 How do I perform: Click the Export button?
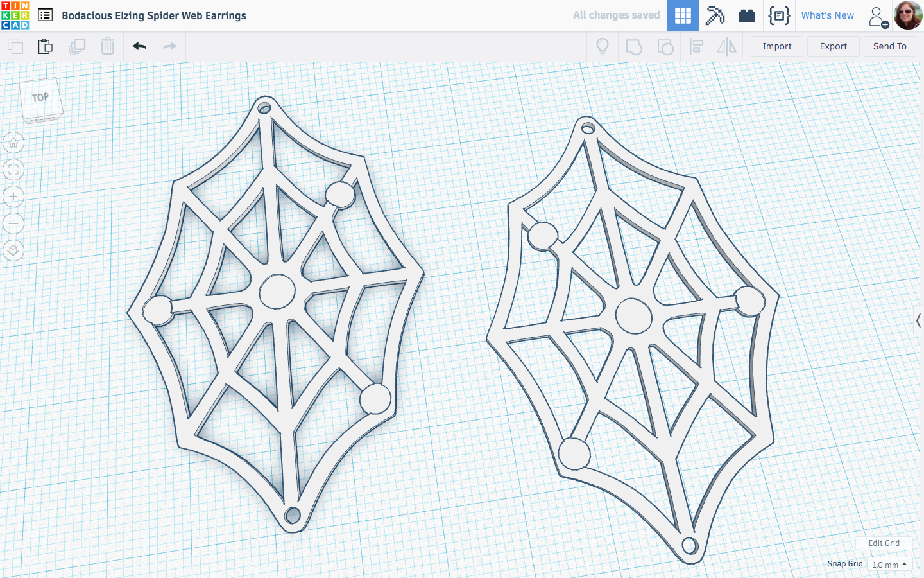tap(834, 46)
